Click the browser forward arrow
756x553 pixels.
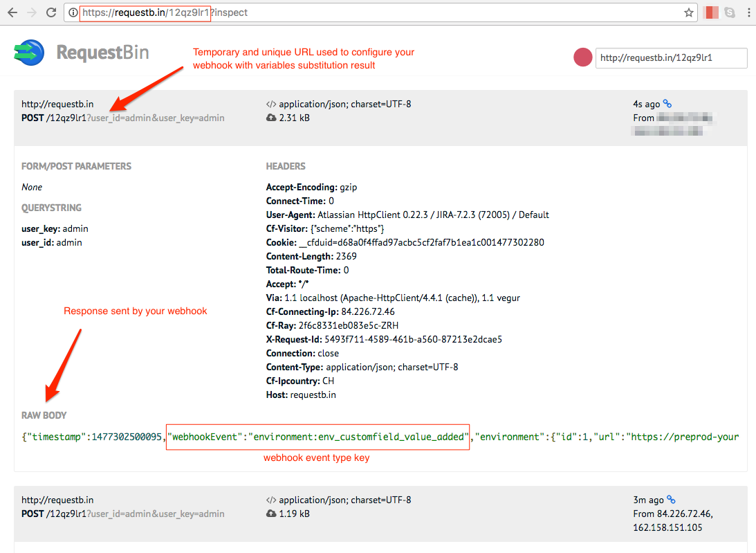[31, 12]
